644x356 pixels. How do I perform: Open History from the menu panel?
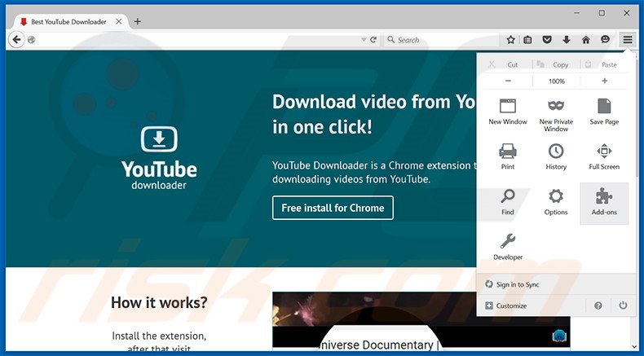[x=556, y=157]
